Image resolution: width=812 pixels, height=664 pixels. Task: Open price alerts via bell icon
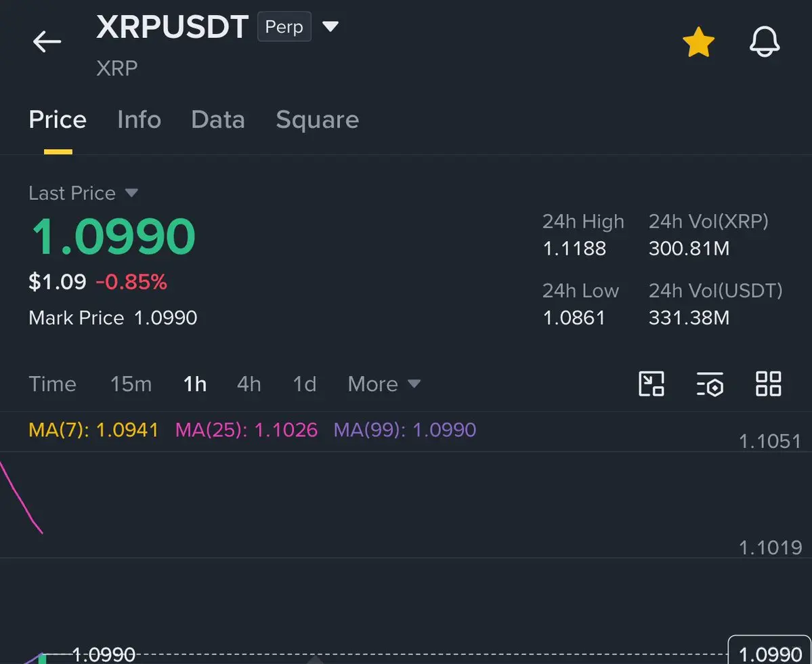(x=765, y=41)
